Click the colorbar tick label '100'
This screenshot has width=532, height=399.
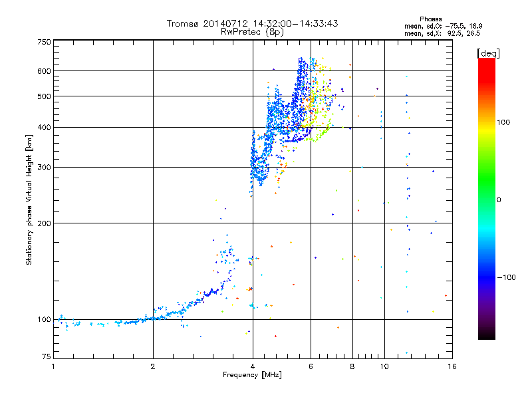click(503, 122)
